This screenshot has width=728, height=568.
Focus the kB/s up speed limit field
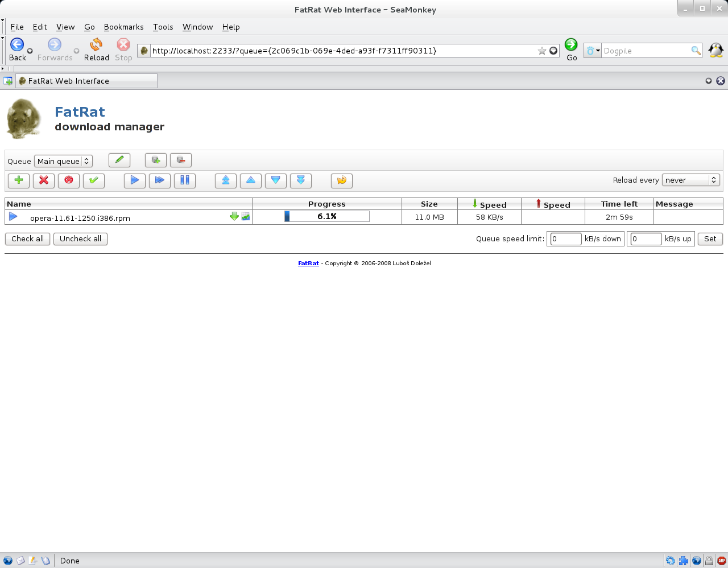(646, 239)
